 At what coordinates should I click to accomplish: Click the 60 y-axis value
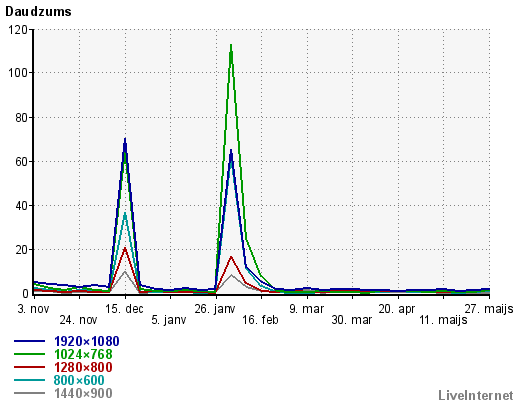coord(21,162)
